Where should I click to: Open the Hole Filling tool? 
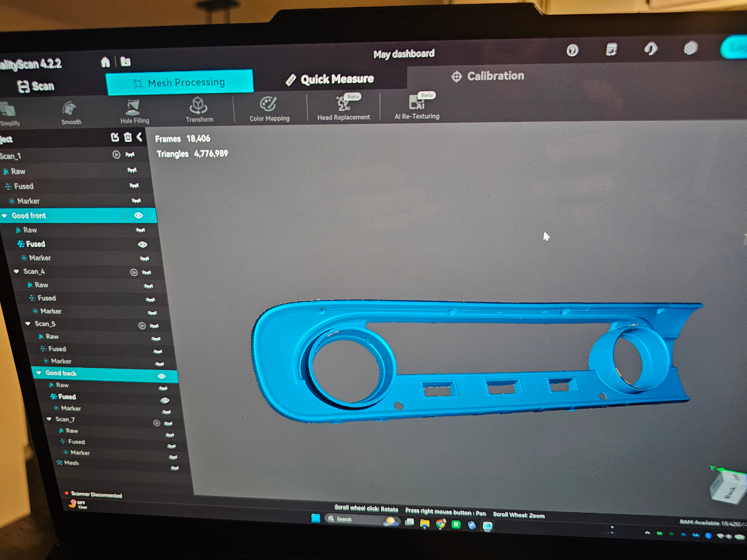(134, 112)
